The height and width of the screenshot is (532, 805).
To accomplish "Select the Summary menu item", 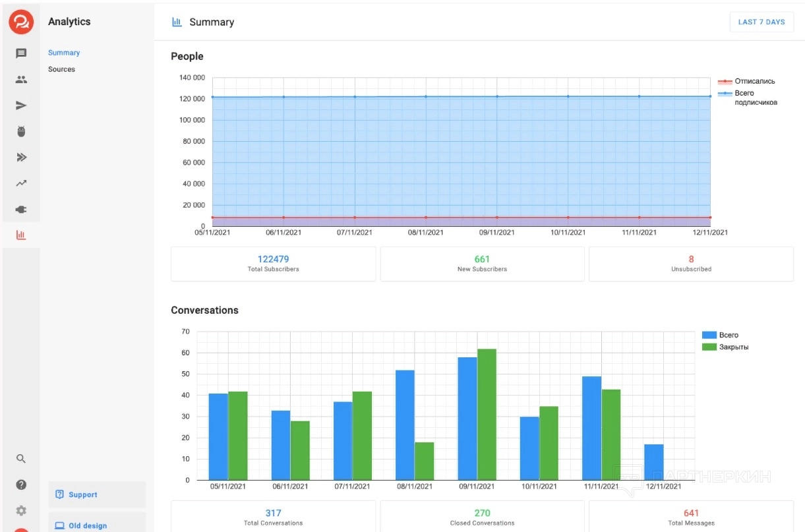I will point(64,53).
